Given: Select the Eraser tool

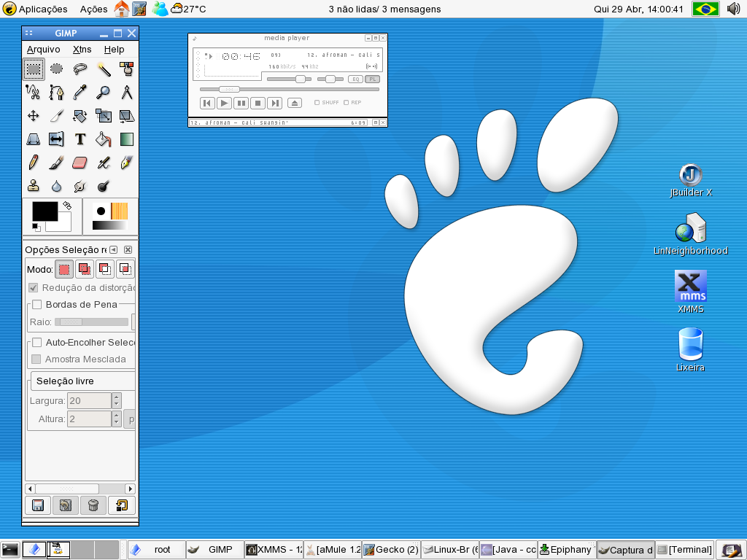Looking at the screenshot, I should (x=80, y=163).
